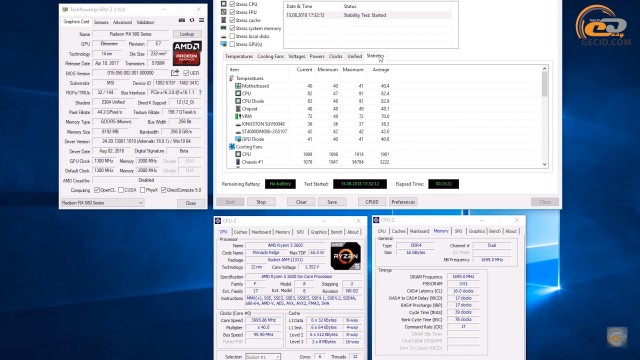Enable Stress local disks
640x360 pixels.
tap(232, 36)
